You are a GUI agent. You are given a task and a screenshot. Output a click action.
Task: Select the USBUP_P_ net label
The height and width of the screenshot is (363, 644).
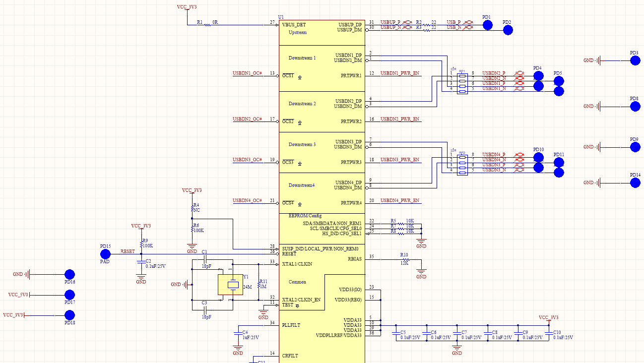point(391,22)
